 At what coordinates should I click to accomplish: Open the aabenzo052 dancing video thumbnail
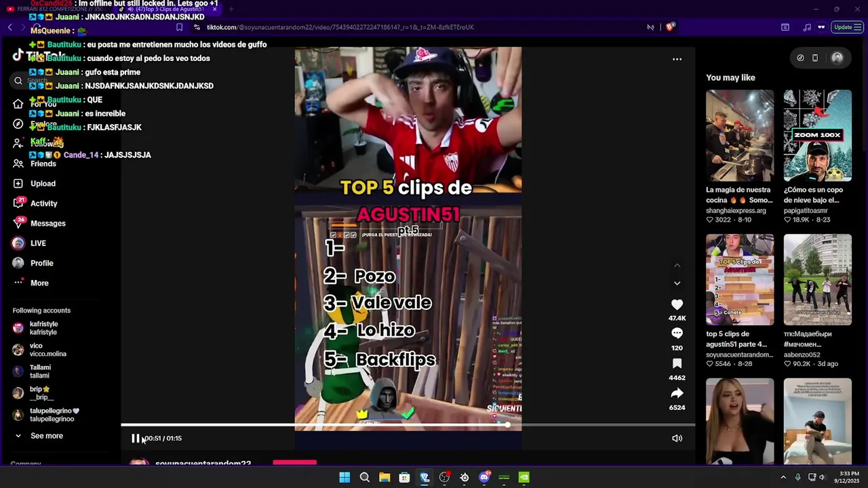pyautogui.click(x=818, y=280)
